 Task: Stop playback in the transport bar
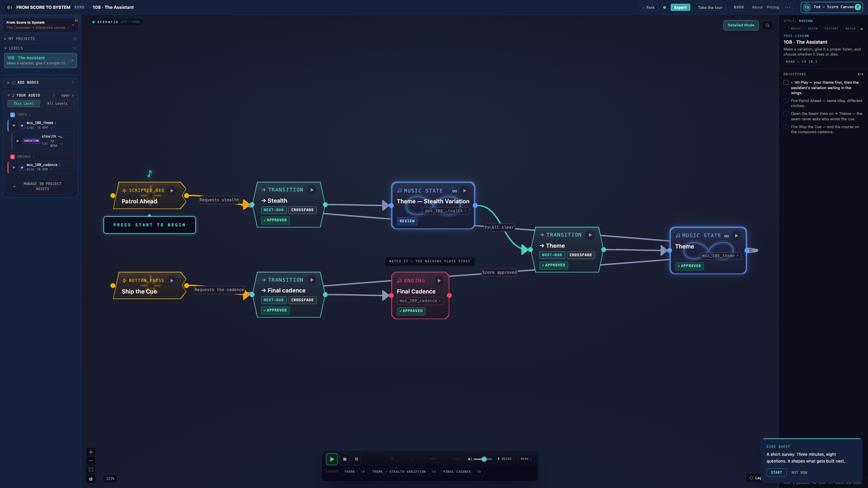click(344, 459)
